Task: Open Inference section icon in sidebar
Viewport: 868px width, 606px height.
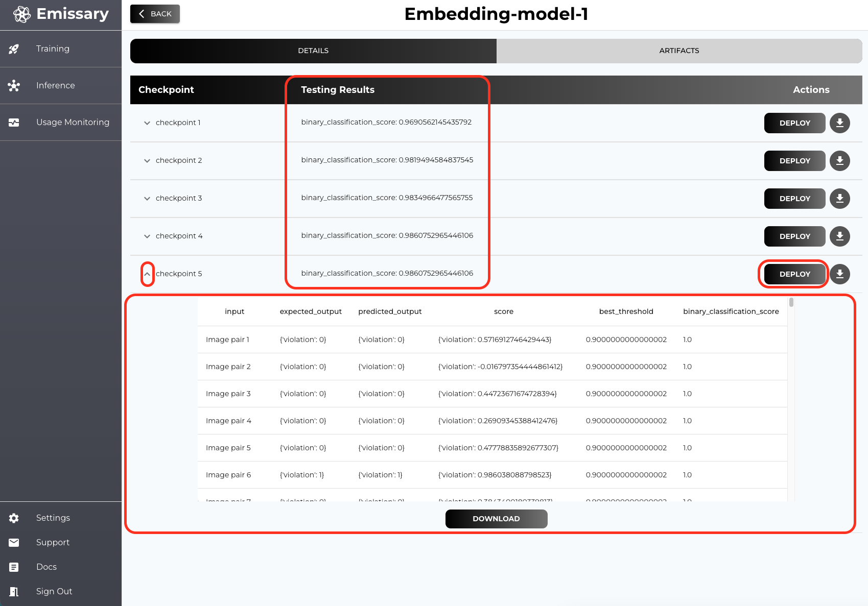Action: (x=14, y=86)
